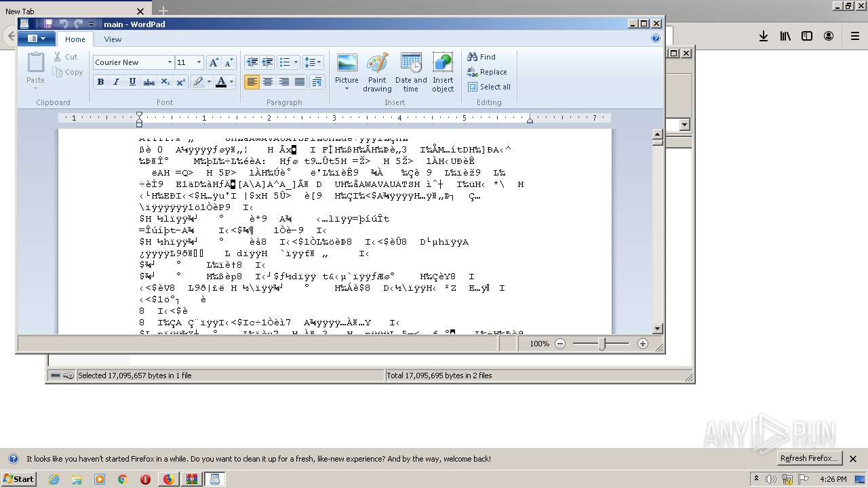Select Center text alignment
Image resolution: width=868 pixels, height=488 pixels.
268,82
